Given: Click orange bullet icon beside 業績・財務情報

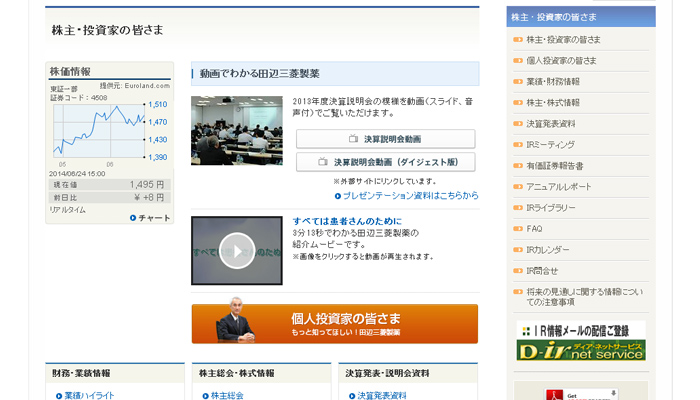Looking at the screenshot, I should (518, 82).
